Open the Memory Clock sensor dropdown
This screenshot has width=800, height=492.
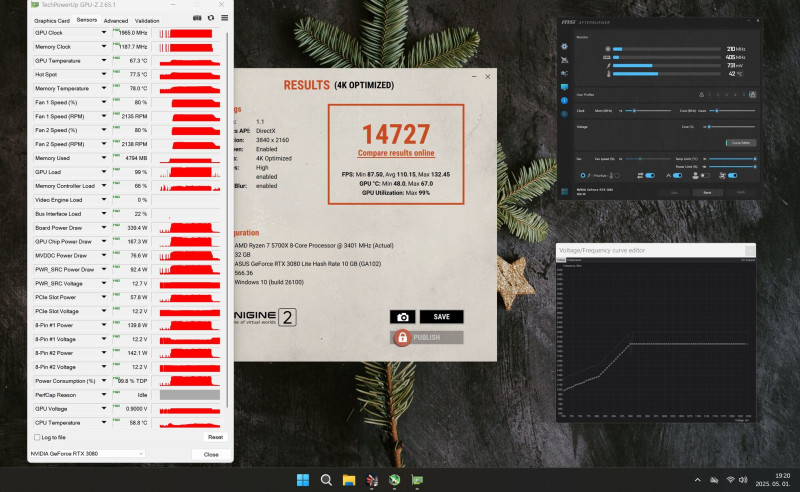(x=104, y=46)
